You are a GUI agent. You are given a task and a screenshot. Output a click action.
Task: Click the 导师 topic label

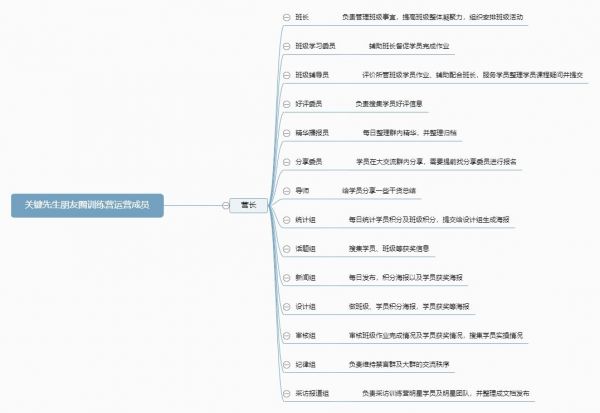(303, 189)
